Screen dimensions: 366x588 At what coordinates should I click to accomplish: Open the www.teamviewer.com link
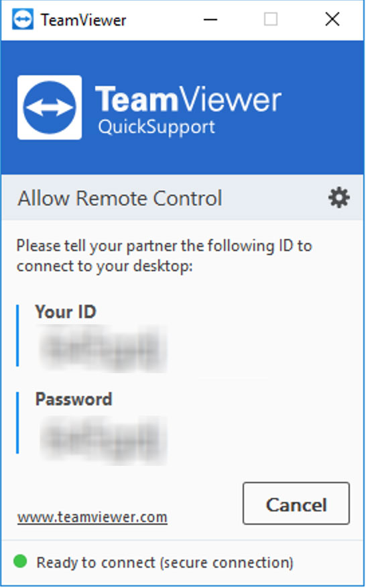(x=92, y=518)
